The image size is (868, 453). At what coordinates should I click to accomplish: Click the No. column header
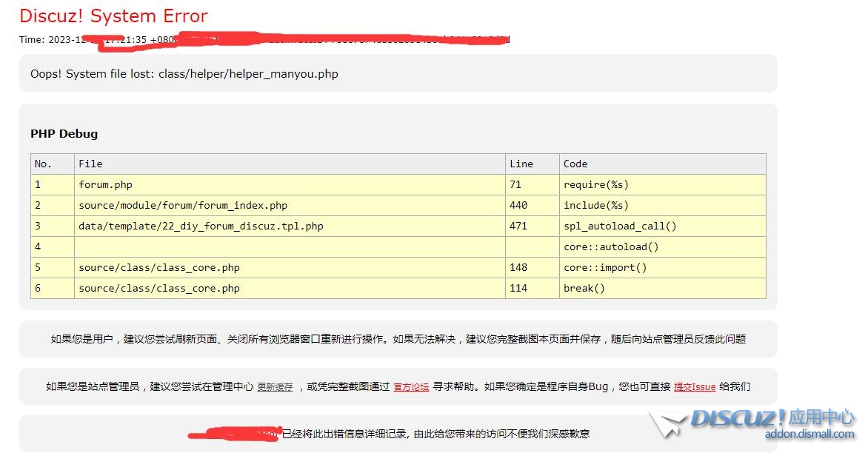(x=44, y=164)
